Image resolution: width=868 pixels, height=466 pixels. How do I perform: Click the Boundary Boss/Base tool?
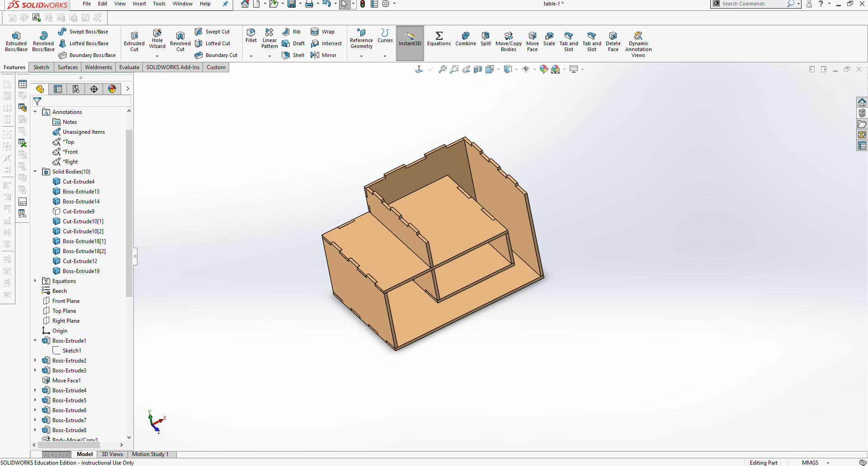tap(87, 55)
